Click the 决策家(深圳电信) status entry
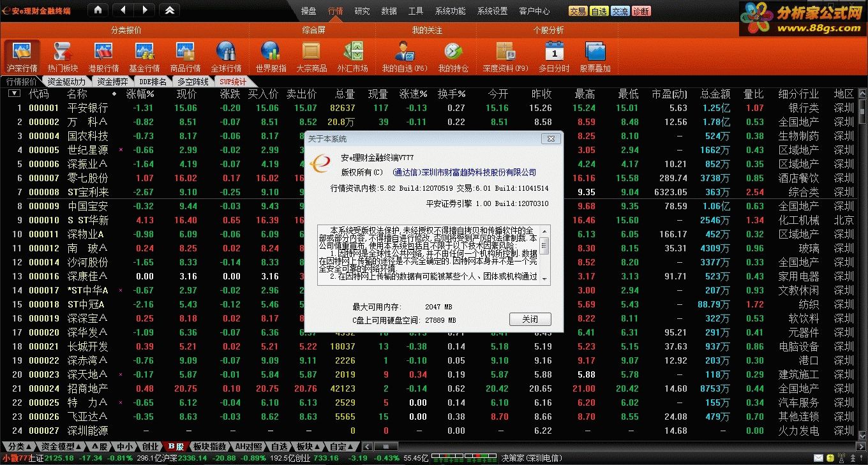 (x=531, y=458)
